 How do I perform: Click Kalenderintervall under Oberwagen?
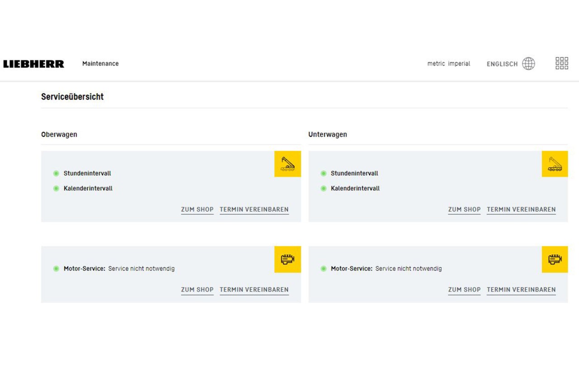tap(88, 189)
